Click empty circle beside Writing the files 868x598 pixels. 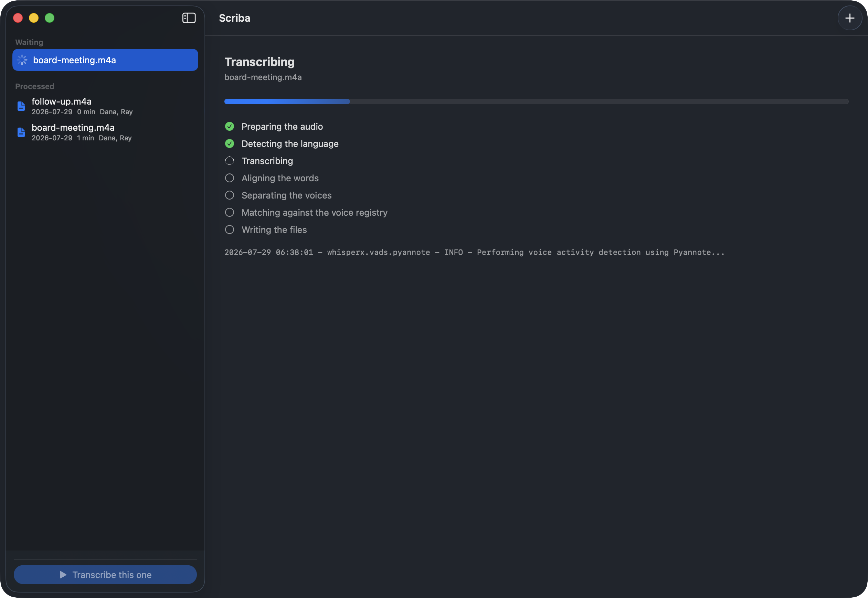click(229, 230)
